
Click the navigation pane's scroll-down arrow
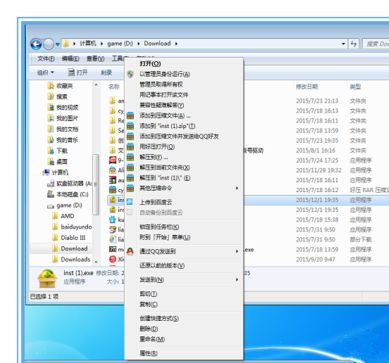[x=96, y=262]
